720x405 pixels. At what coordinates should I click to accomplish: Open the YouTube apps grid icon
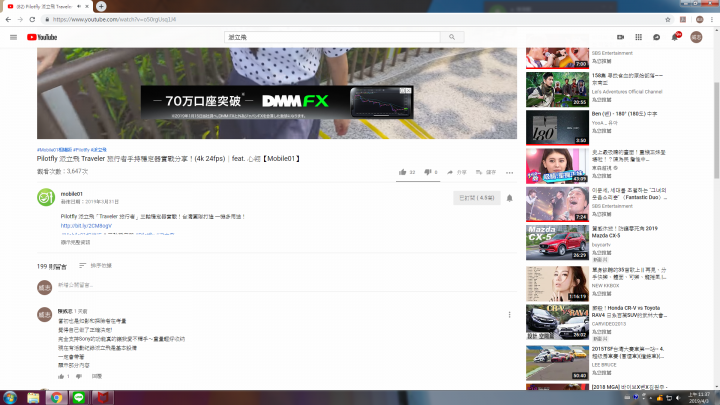[638, 37]
